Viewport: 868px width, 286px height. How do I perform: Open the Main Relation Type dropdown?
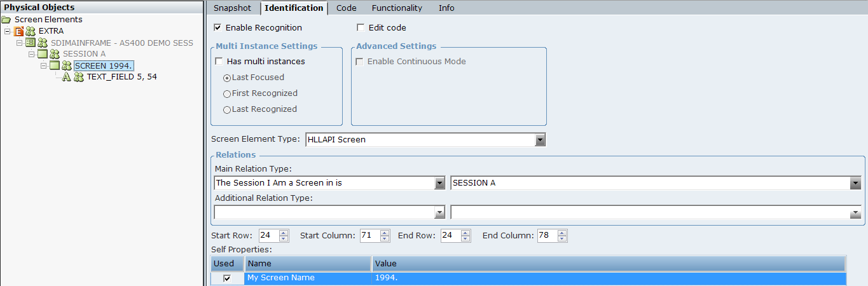[x=439, y=183]
